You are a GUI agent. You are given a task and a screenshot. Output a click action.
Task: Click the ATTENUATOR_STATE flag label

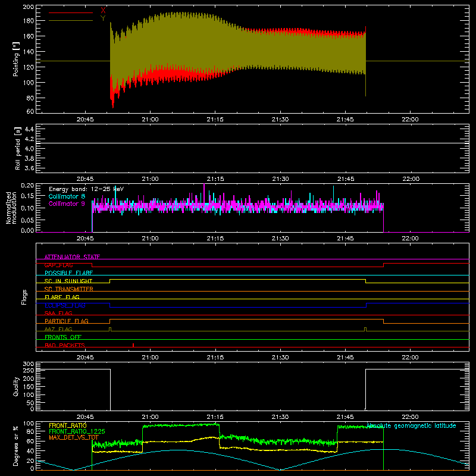[x=72, y=257]
